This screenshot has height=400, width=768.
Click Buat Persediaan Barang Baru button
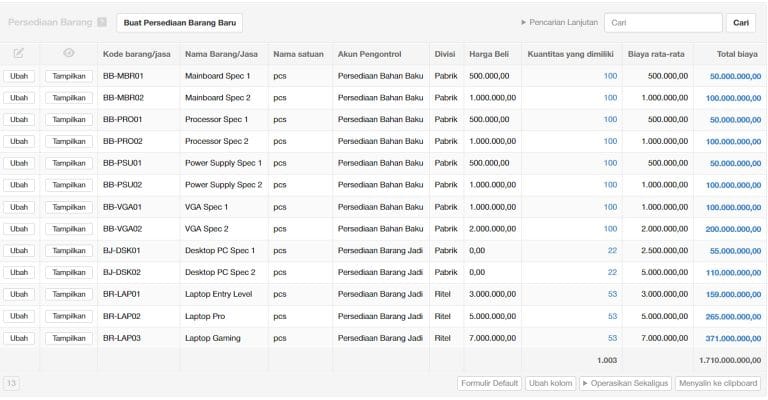(179, 23)
